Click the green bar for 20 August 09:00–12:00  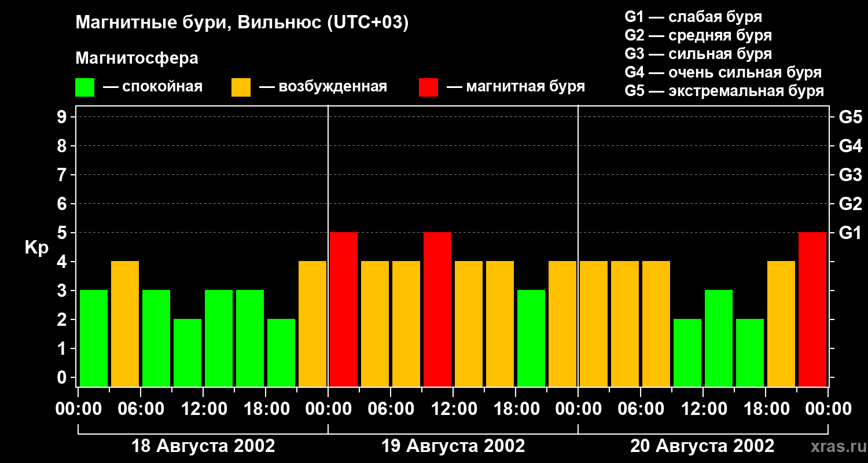point(687,352)
